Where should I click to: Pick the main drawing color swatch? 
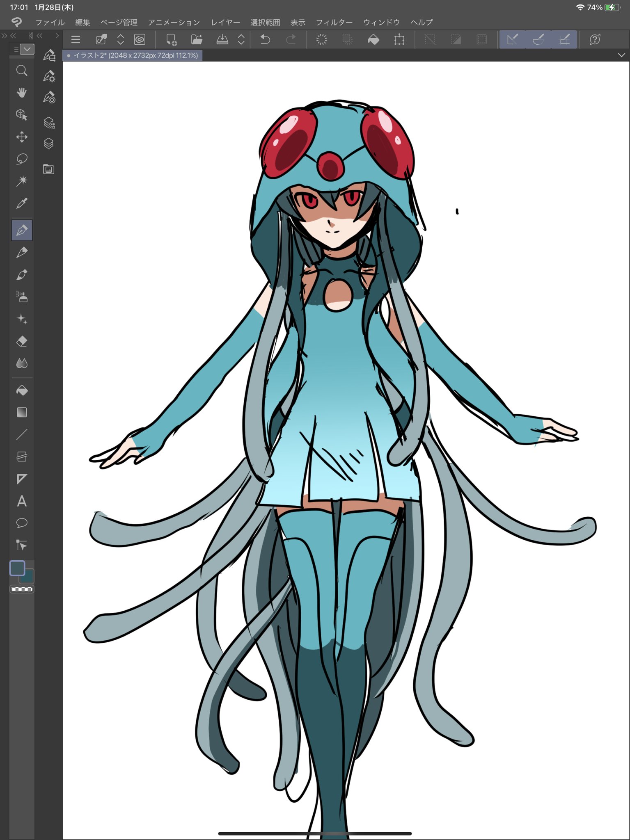tap(17, 568)
